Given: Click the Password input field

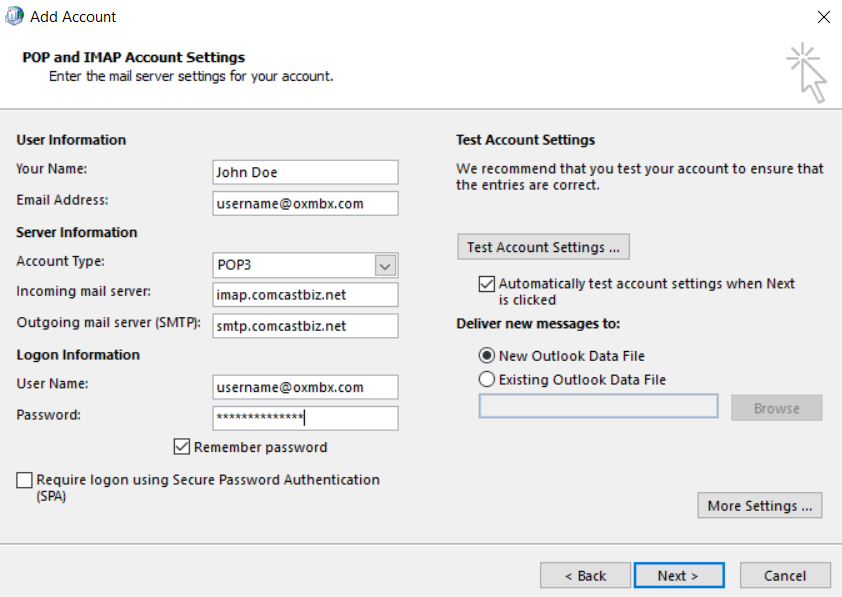Looking at the screenshot, I should [305, 417].
